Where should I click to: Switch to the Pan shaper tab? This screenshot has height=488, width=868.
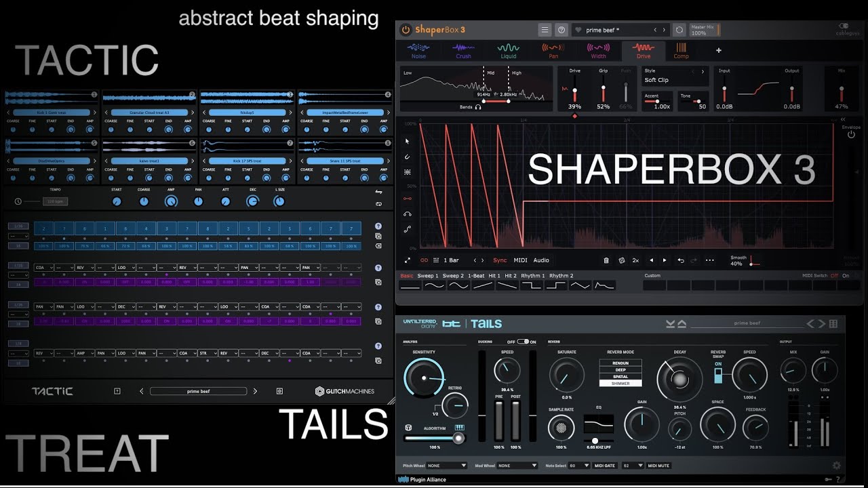pos(553,51)
